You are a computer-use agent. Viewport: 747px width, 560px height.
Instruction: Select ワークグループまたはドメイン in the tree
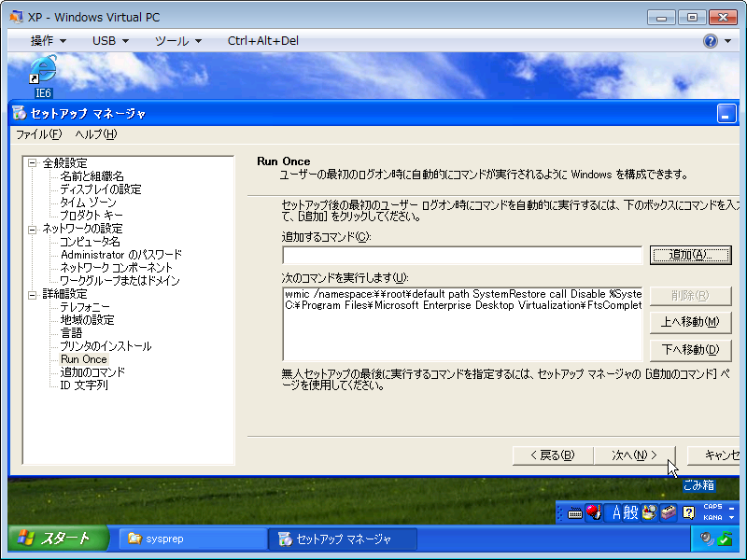pyautogui.click(x=120, y=281)
